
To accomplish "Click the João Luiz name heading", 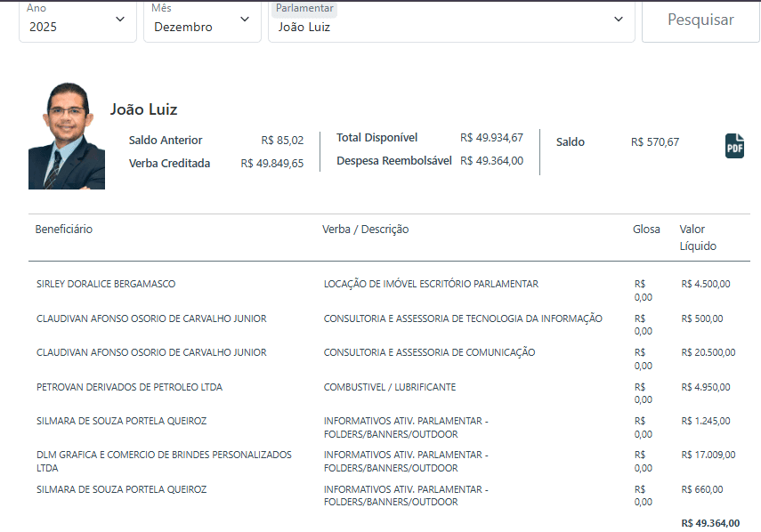I will point(144,109).
